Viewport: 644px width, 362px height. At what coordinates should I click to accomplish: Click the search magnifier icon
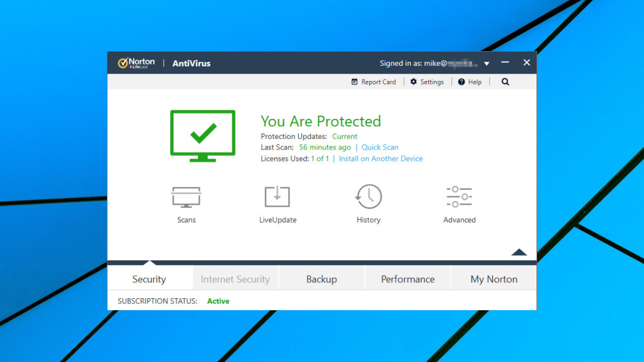coord(505,82)
